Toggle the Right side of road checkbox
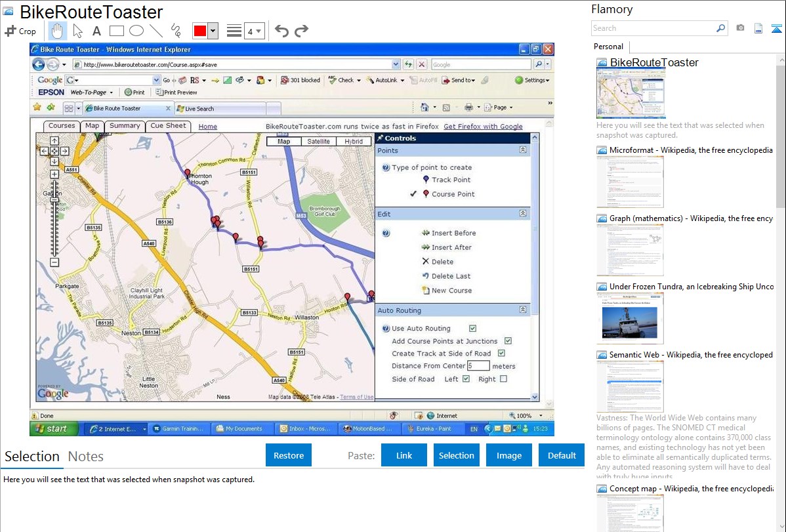Viewport: 786px width, 532px height. tap(503, 379)
